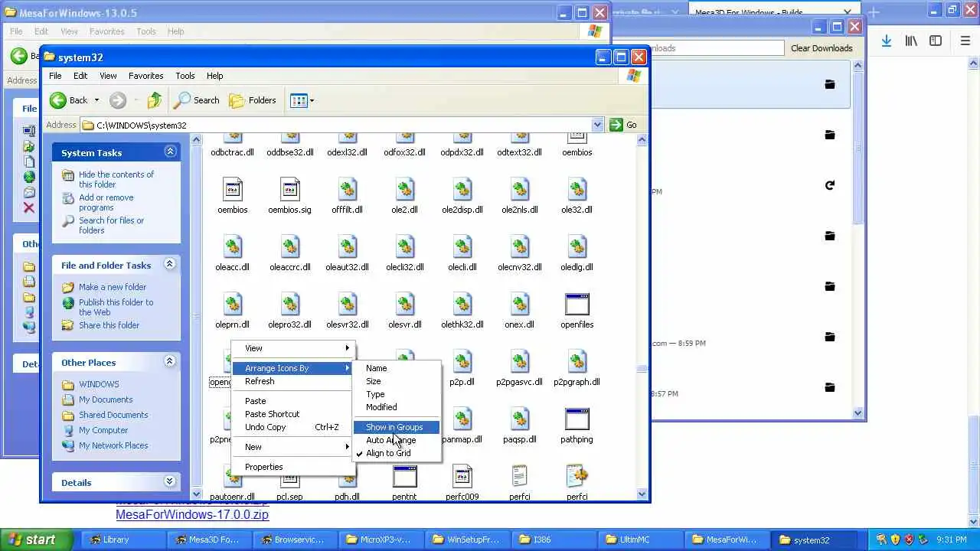Viewport: 980px width, 551px height.
Task: Go up one folder level
Action: click(x=155, y=100)
